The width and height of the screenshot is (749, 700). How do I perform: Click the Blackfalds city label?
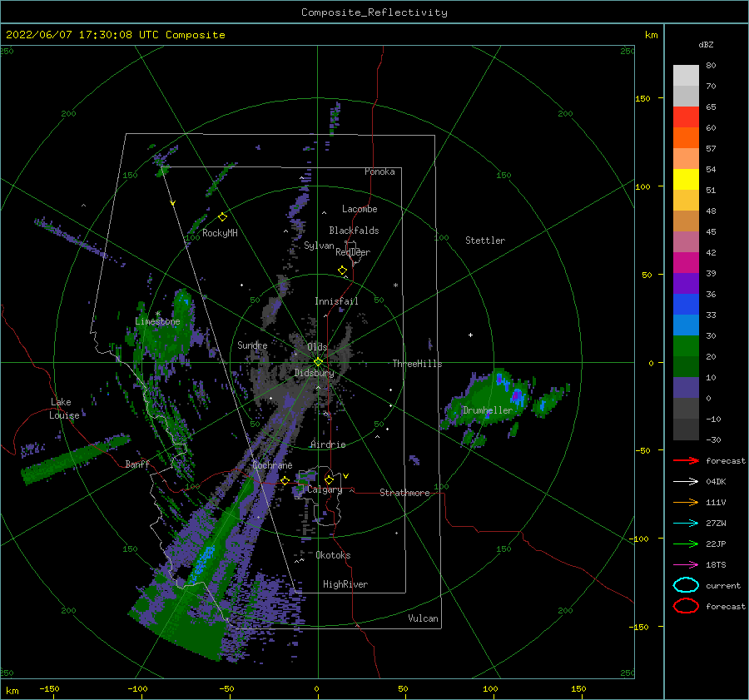pyautogui.click(x=354, y=231)
